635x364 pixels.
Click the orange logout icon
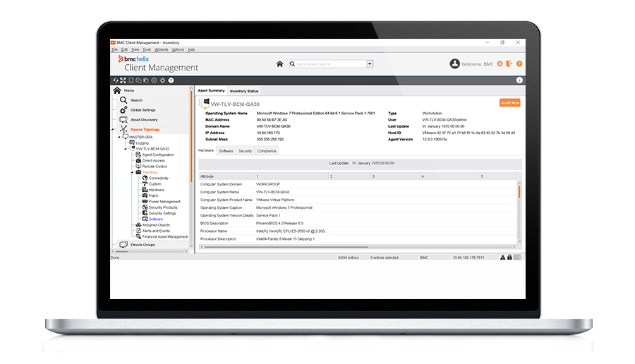click(509, 64)
